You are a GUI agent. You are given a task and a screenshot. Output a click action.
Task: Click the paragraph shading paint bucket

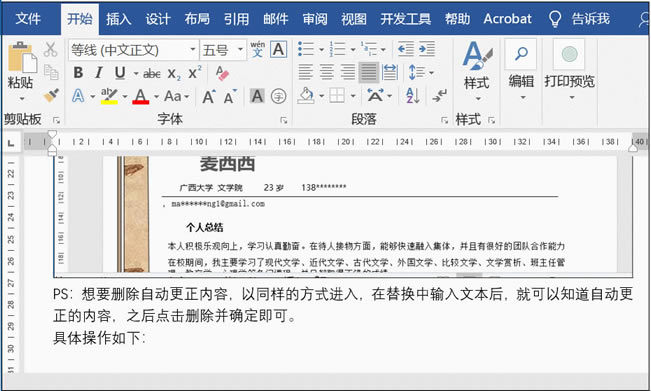306,96
